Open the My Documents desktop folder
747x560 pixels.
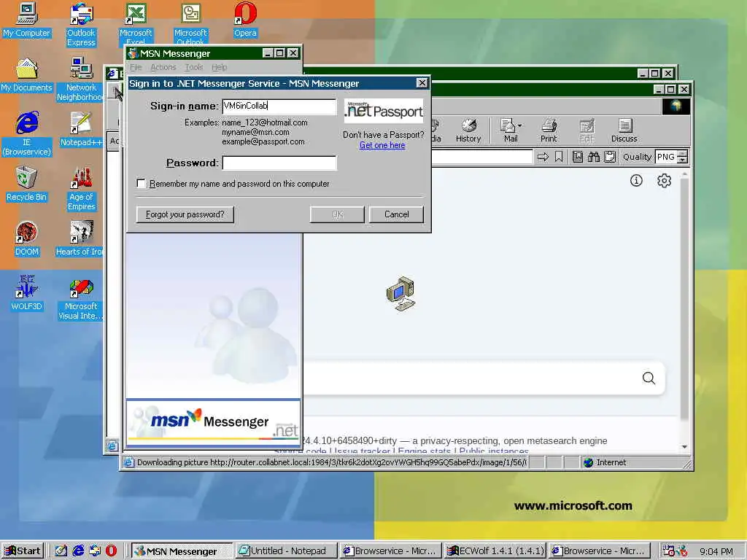click(27, 75)
